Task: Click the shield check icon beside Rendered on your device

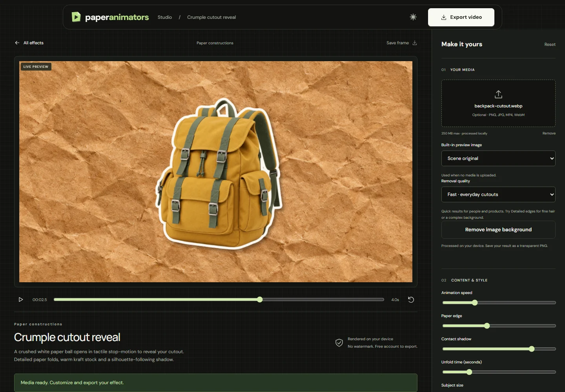Action: [x=339, y=343]
